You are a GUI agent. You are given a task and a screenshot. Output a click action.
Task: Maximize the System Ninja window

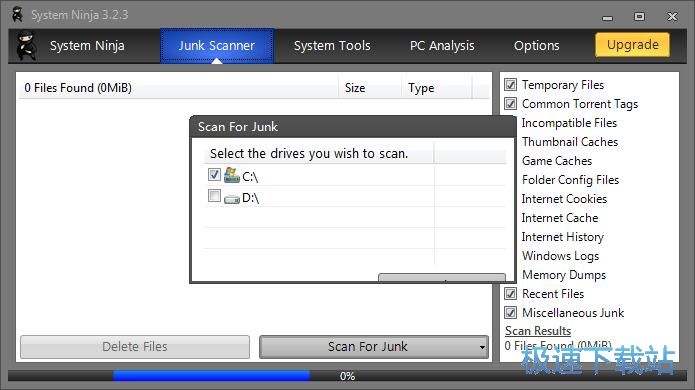click(x=639, y=16)
